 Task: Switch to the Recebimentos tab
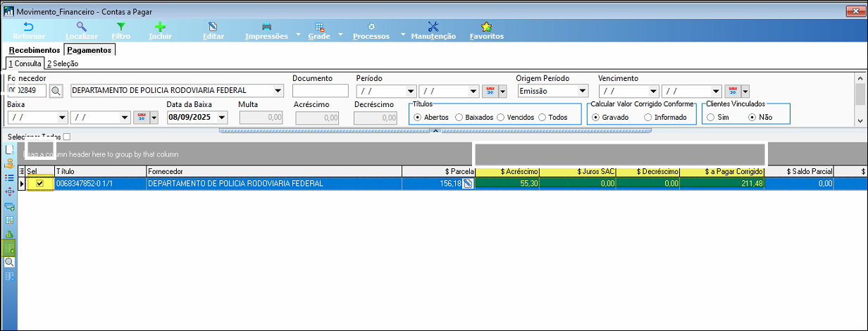35,50
